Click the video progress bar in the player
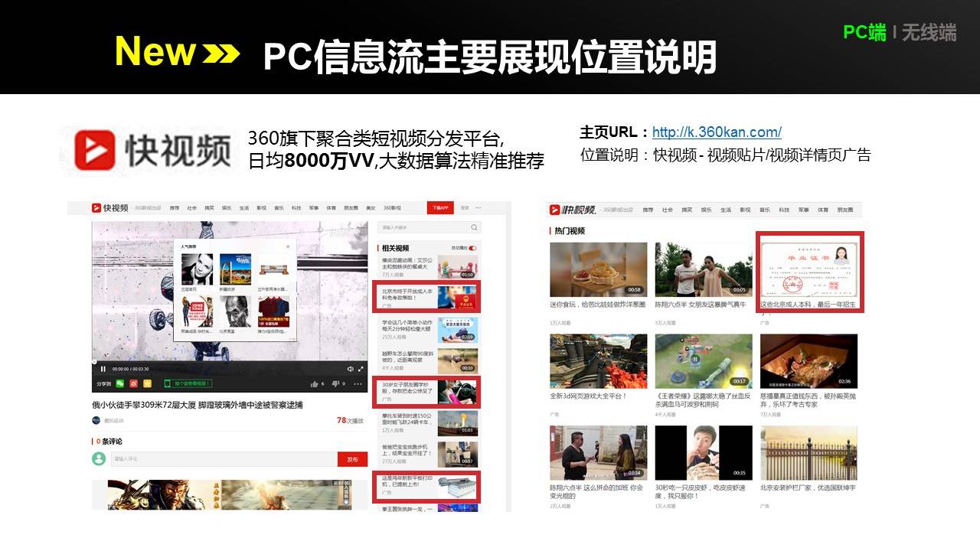 [230, 360]
